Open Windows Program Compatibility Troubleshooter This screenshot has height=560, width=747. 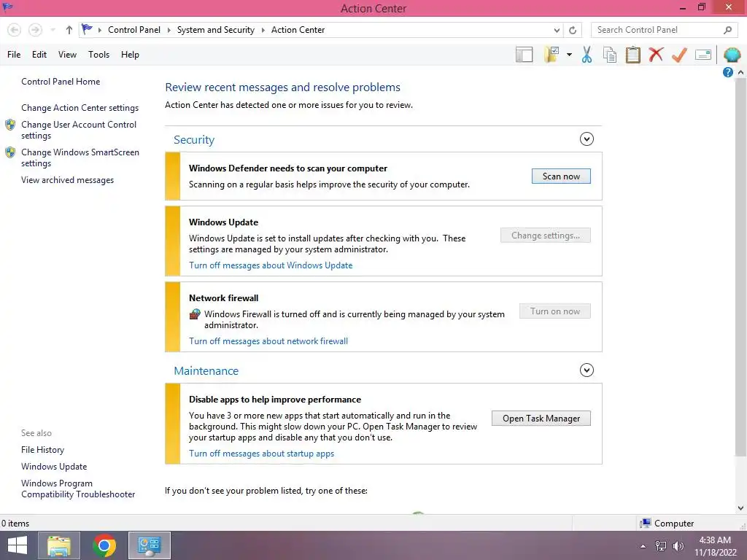pyautogui.click(x=78, y=489)
